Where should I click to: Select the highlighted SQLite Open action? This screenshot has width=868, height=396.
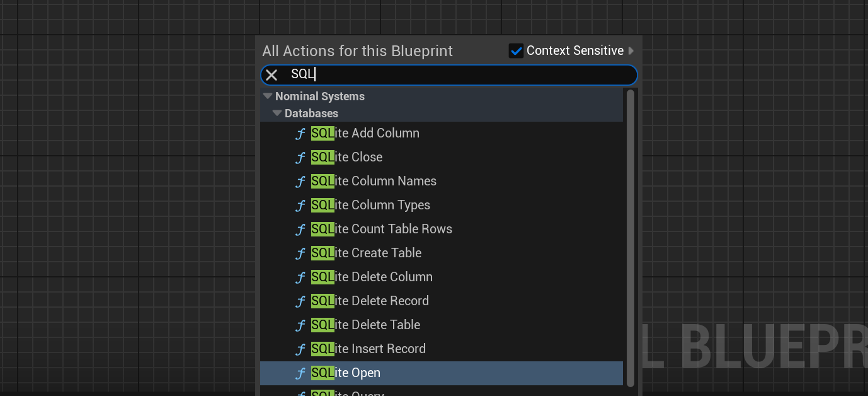[346, 373]
